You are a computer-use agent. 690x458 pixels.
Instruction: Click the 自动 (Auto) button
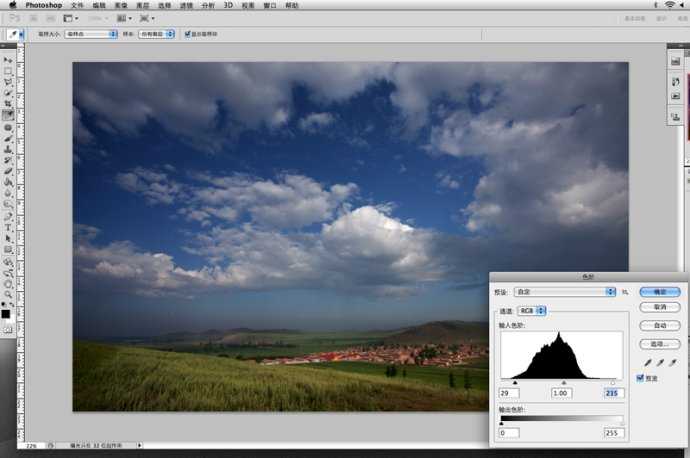coord(659,326)
